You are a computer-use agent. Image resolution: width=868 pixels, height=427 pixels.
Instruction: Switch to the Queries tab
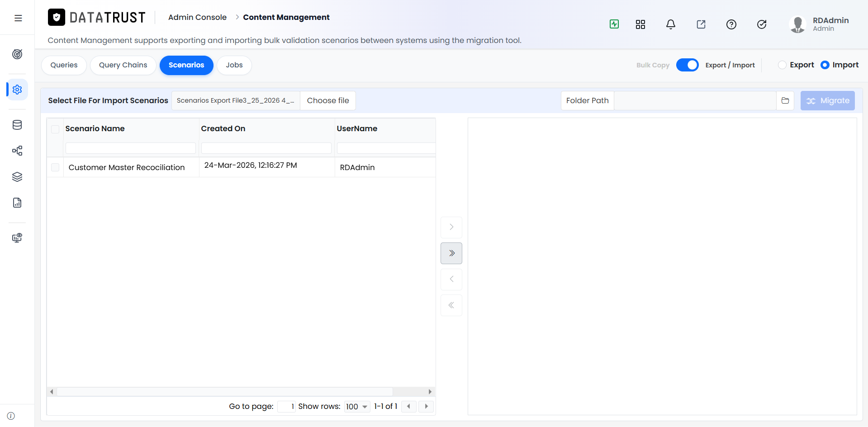pyautogui.click(x=64, y=65)
